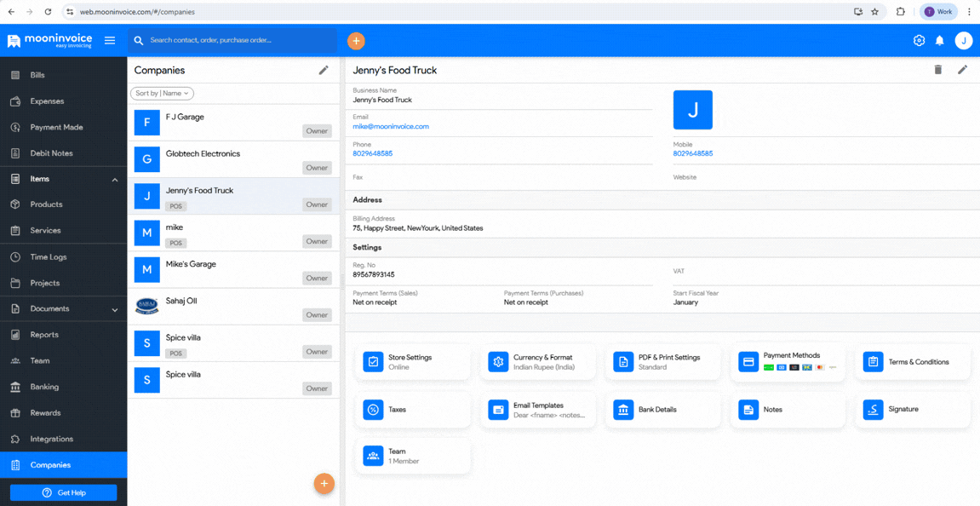Reload the page in the browser

click(x=49, y=11)
